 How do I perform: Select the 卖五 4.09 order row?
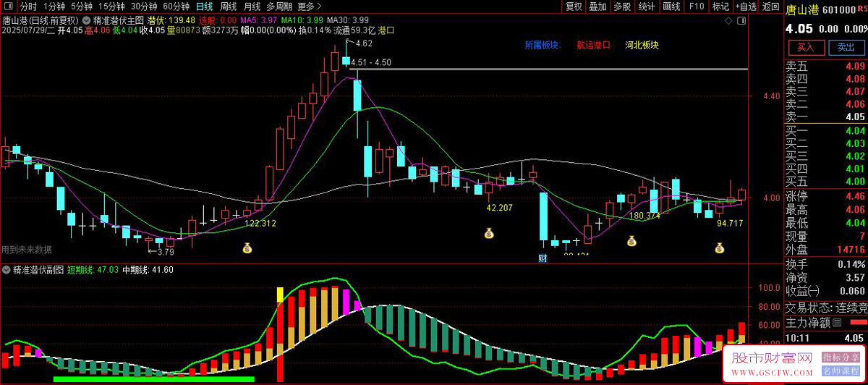825,66
